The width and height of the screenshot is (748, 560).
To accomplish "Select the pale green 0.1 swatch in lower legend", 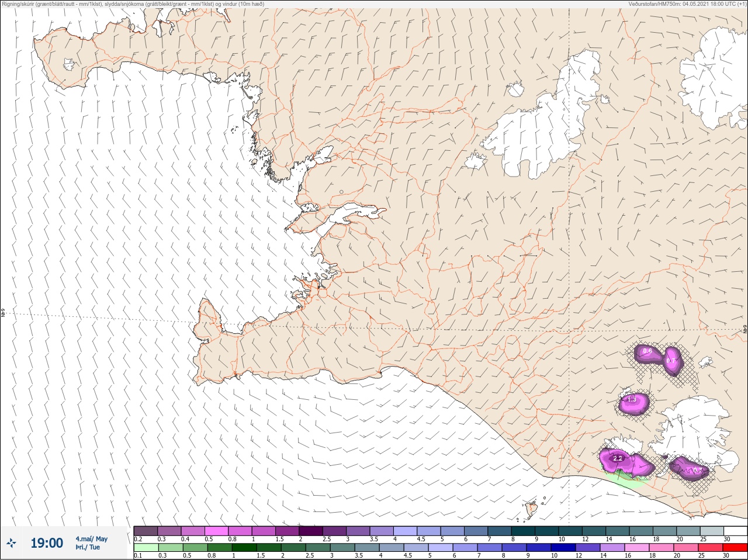I will pos(146,548).
